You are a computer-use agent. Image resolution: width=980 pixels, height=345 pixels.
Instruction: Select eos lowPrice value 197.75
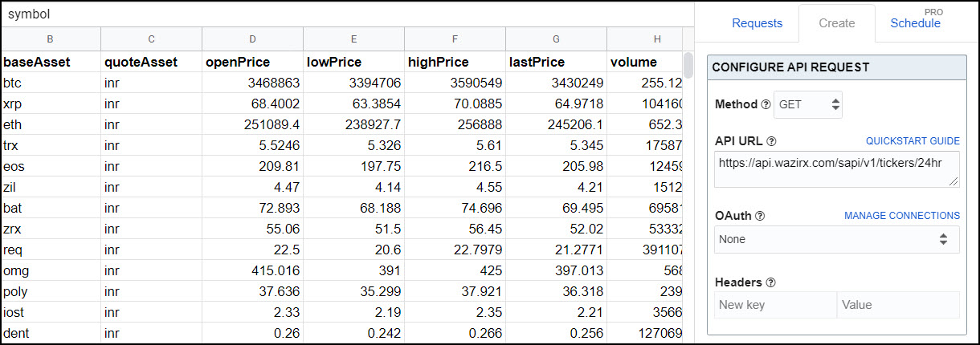[x=353, y=166]
